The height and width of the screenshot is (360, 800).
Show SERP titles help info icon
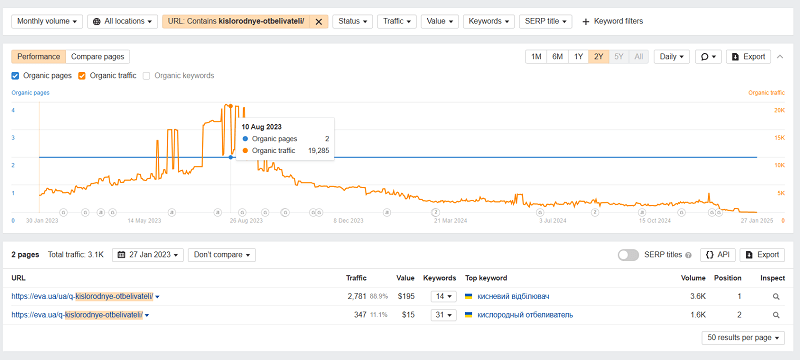click(688, 255)
